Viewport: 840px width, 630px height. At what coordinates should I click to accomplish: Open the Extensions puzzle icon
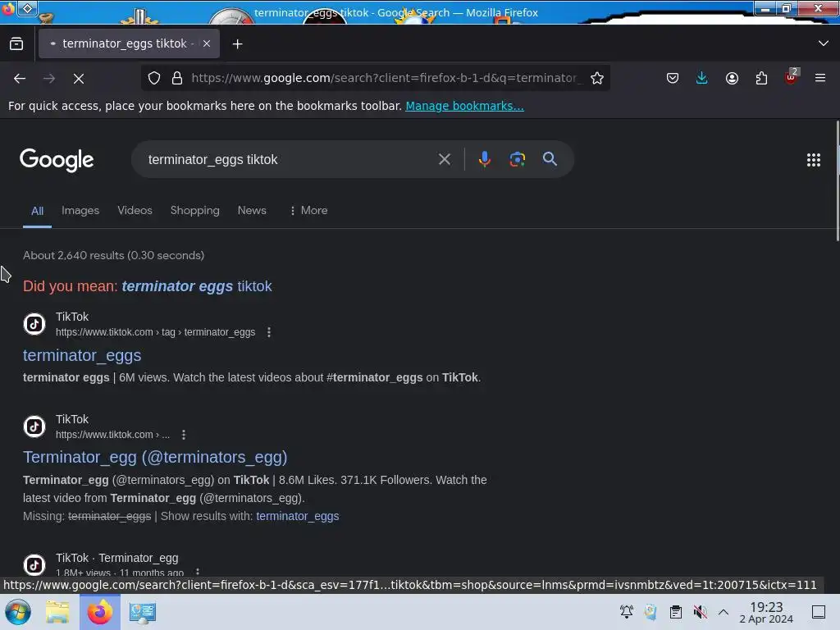(x=761, y=78)
